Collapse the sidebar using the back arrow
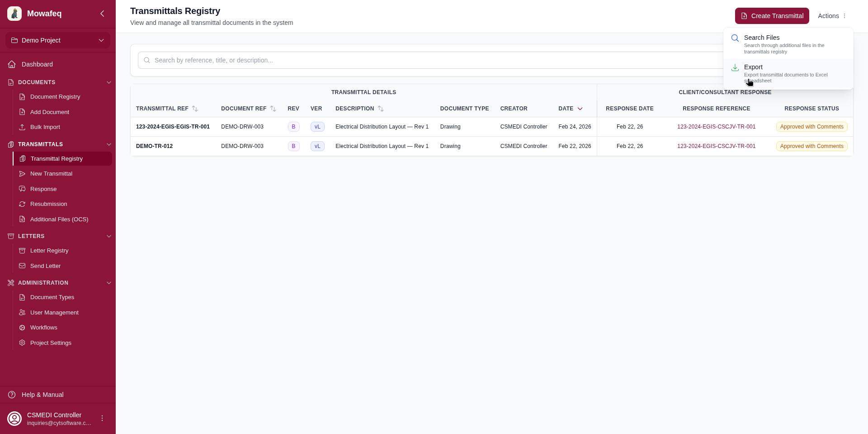Image resolution: width=868 pixels, height=434 pixels. (102, 14)
